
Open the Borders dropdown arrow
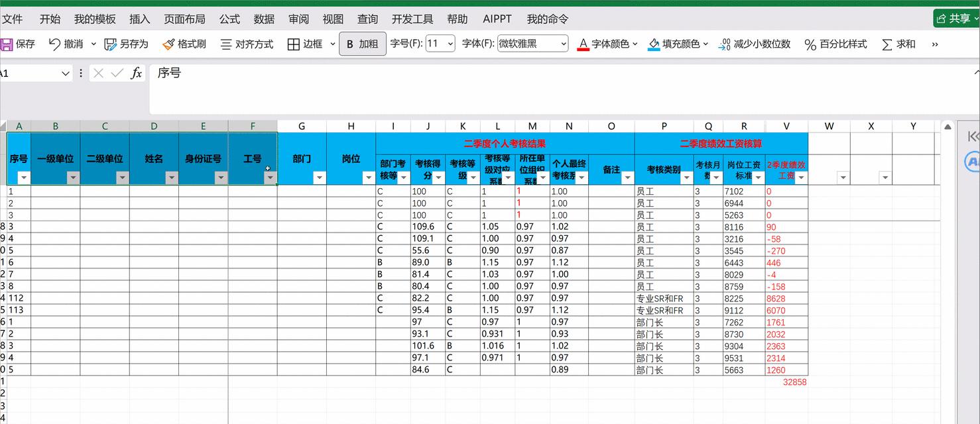tap(333, 44)
